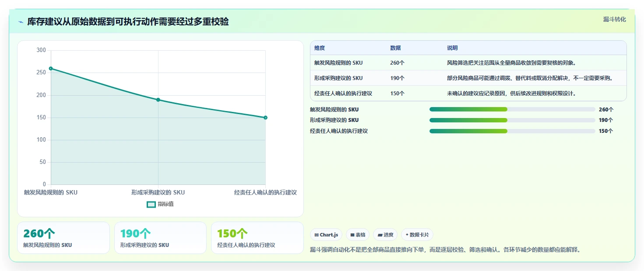Click the 150个 table cell
This screenshot has height=271, width=644.
(x=397, y=94)
